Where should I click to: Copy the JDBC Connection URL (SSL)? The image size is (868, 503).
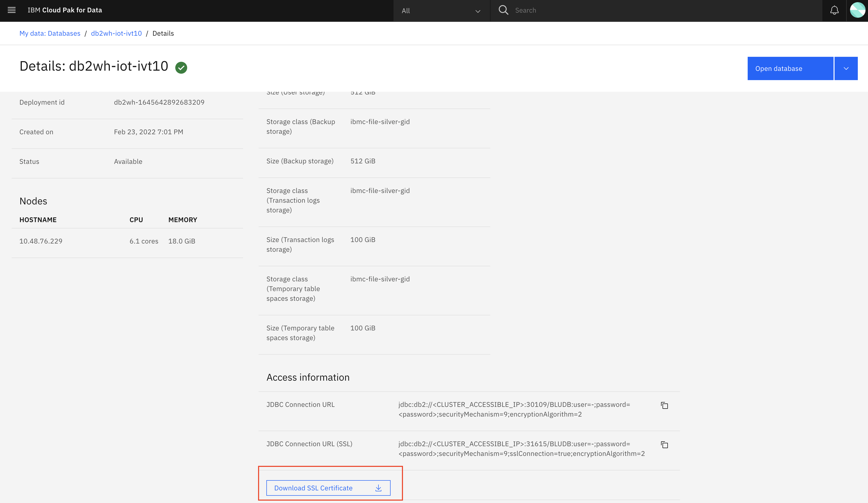(664, 445)
